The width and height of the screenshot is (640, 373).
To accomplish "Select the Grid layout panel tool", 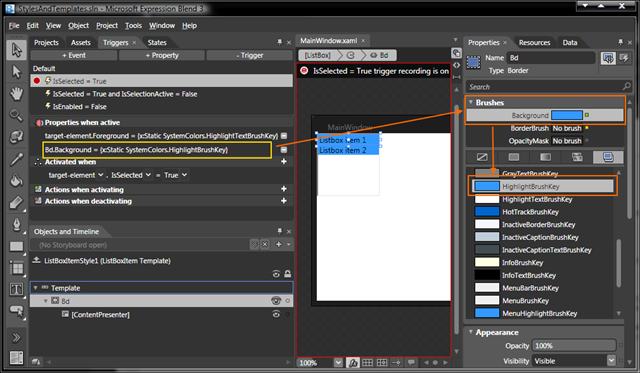I will click(x=16, y=268).
